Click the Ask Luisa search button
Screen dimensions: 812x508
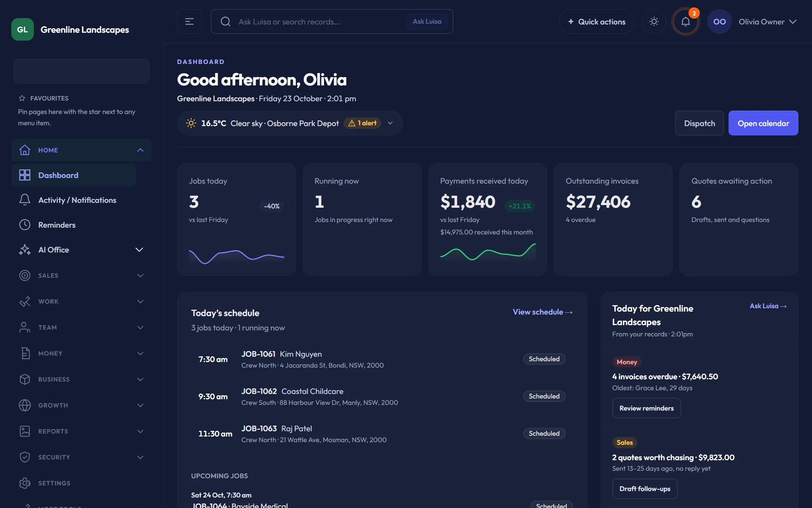427,21
